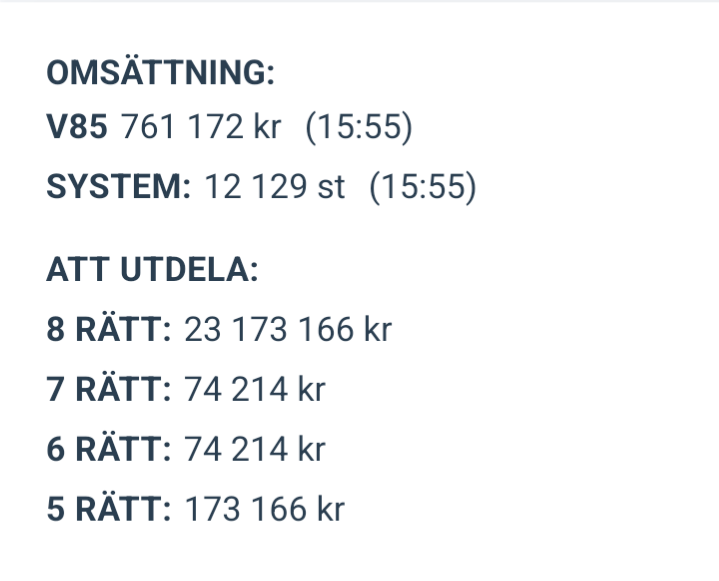Select the 6 RÄTT label

pyautogui.click(x=110, y=449)
